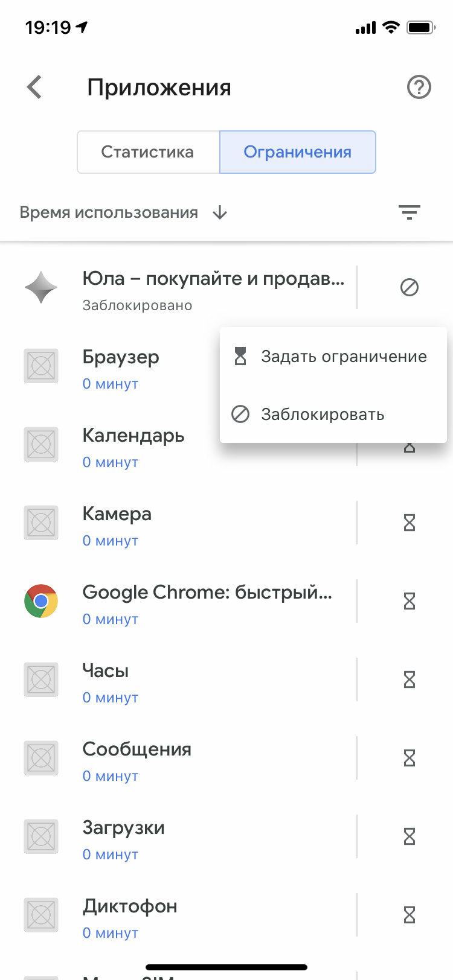The width and height of the screenshot is (453, 980).
Task: Tap the blocked icon for Юла app
Action: (410, 287)
